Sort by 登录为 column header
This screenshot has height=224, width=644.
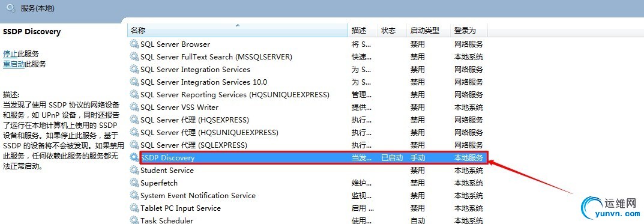point(469,31)
